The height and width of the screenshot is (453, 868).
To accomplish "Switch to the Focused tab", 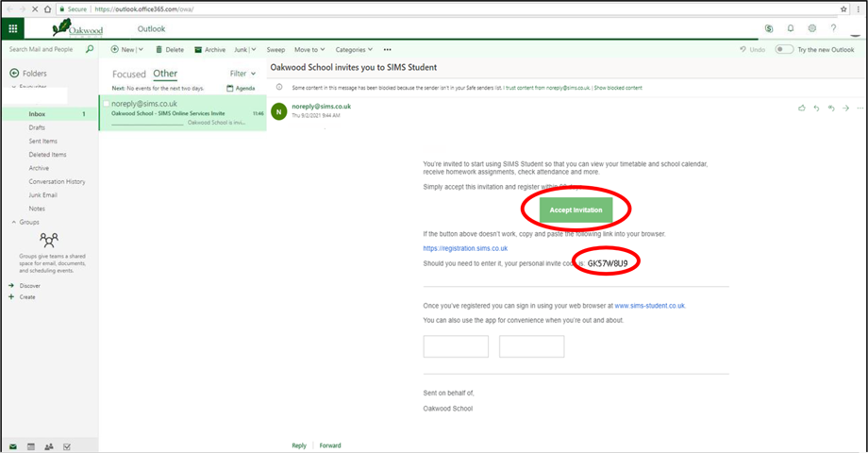I will (x=129, y=74).
